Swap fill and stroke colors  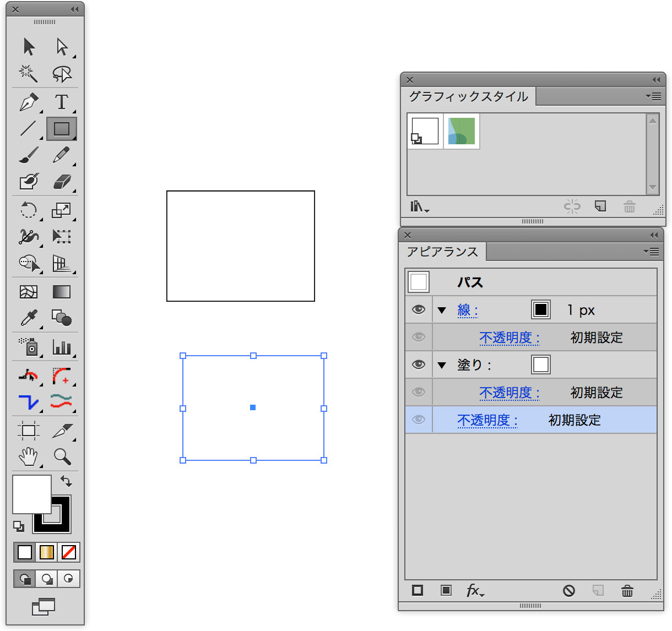pos(66,481)
